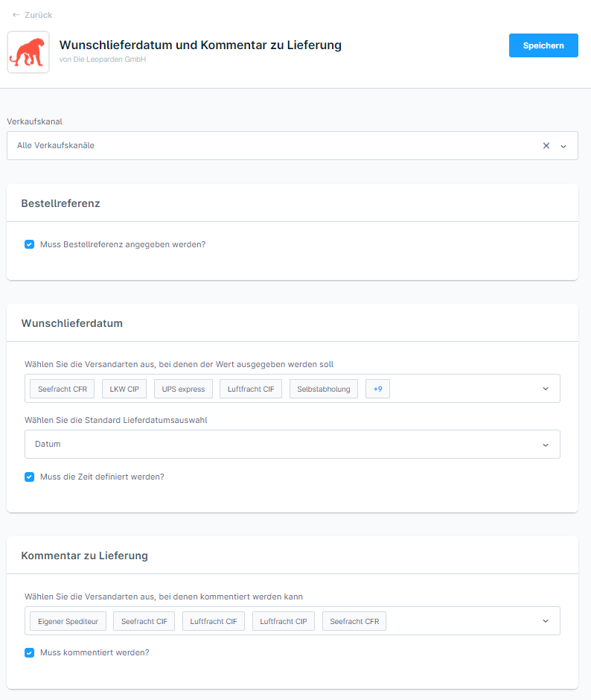Select the 'Luftfracht CIP' tag
This screenshot has width=591, height=700.
pyautogui.click(x=284, y=621)
